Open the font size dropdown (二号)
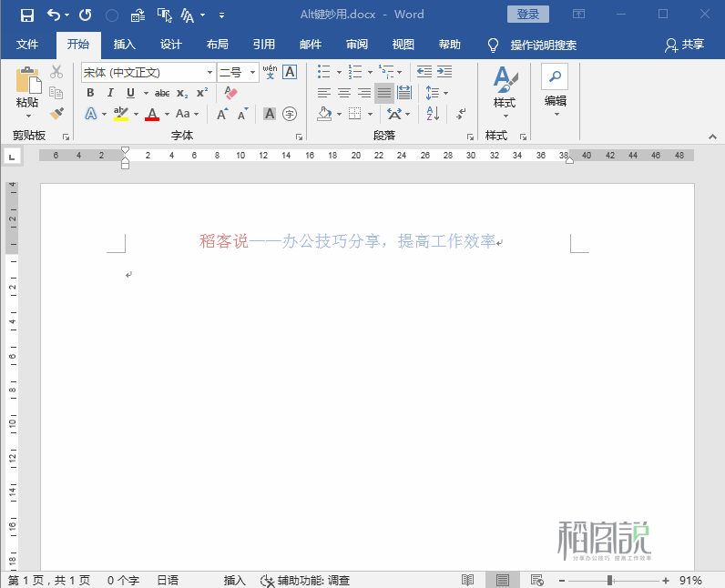725x588 pixels. (x=252, y=73)
